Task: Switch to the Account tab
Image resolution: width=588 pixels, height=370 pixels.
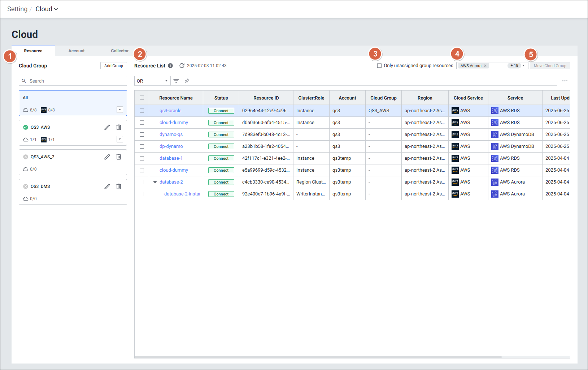Action: [77, 51]
